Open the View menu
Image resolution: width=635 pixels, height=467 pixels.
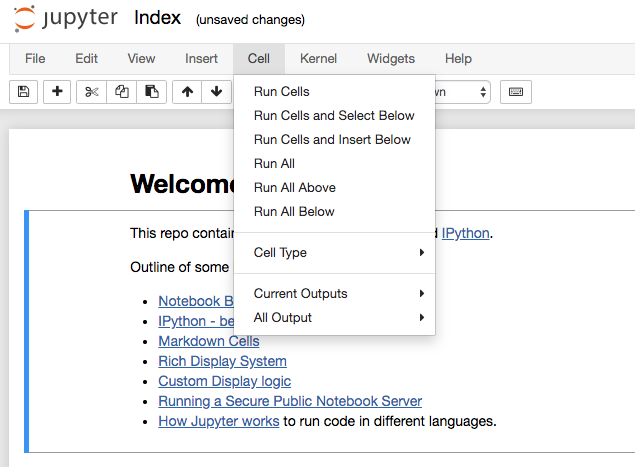click(x=141, y=59)
